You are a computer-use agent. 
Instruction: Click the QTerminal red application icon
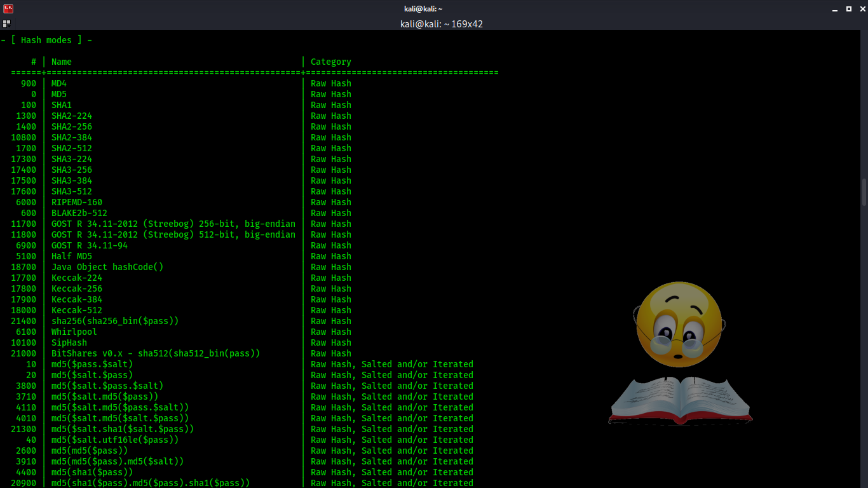(x=7, y=8)
